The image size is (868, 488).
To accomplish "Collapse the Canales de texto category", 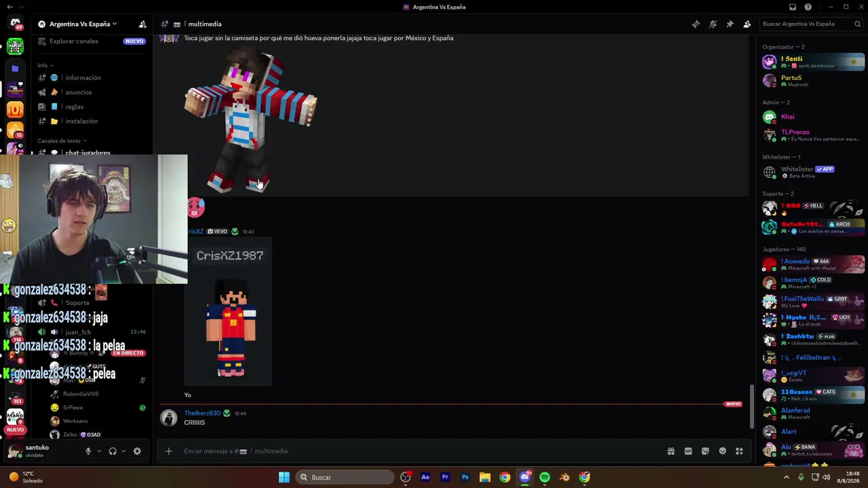I will point(62,141).
